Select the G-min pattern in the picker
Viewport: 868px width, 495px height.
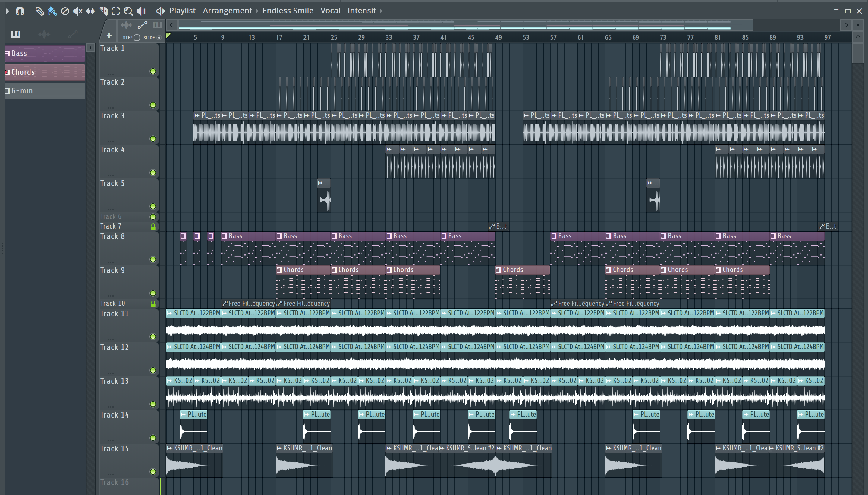point(45,91)
